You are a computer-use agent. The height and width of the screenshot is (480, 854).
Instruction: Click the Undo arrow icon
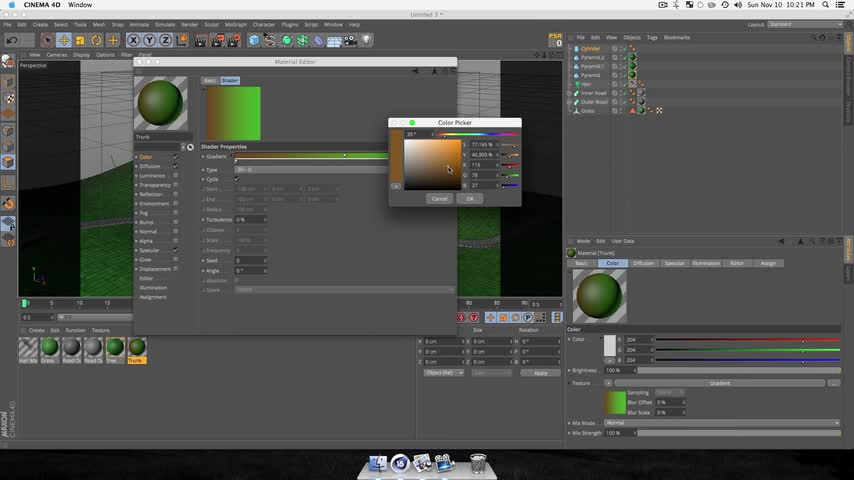[x=12, y=40]
